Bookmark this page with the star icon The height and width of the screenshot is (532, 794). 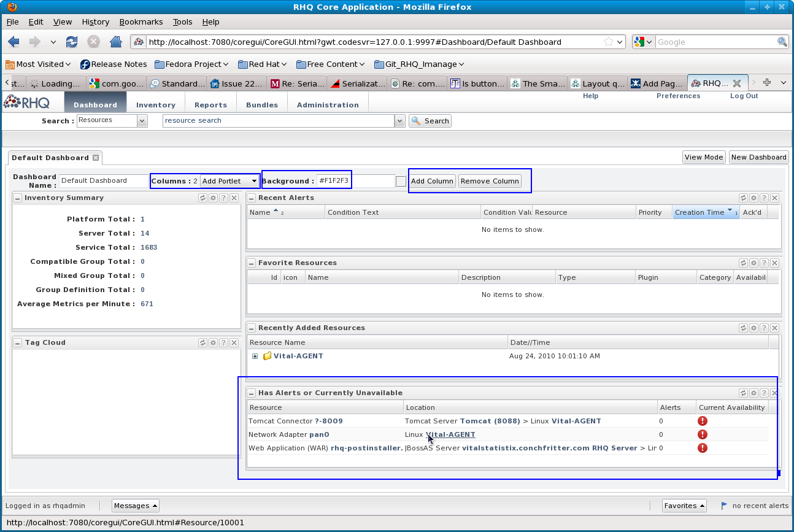pyautogui.click(x=608, y=42)
